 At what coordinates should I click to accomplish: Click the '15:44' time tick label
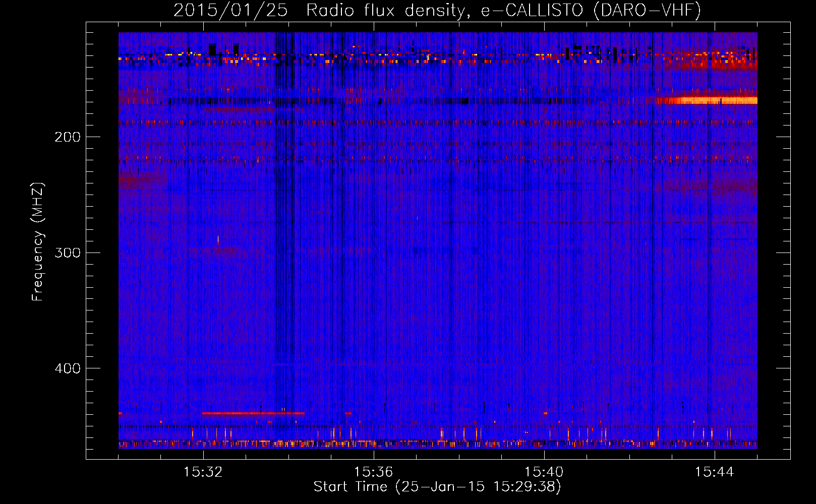(x=715, y=472)
